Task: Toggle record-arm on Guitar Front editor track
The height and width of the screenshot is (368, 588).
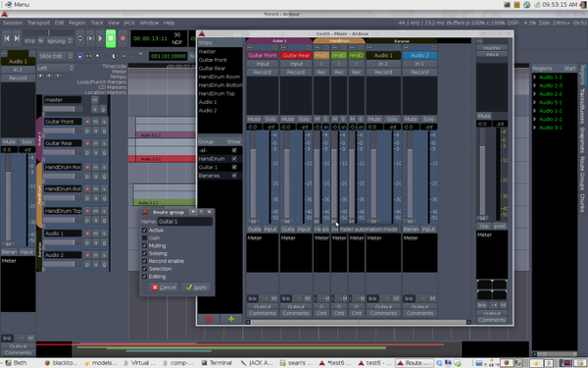Action: point(87,122)
